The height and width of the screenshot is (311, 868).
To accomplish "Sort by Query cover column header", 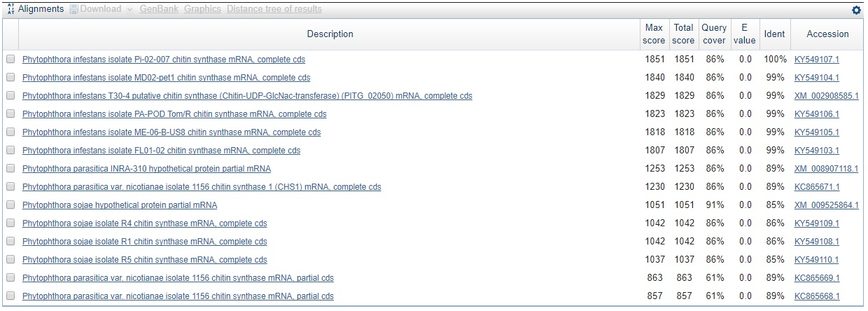I will (715, 34).
